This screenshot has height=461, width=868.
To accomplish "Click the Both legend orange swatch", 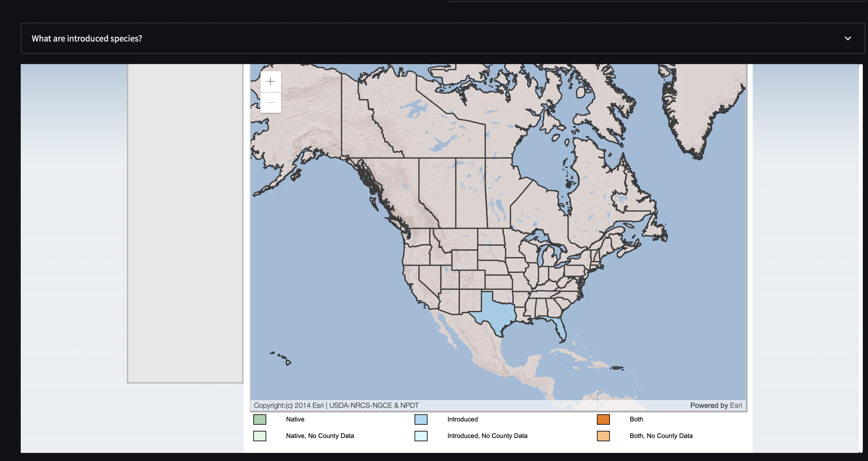I will [603, 420].
